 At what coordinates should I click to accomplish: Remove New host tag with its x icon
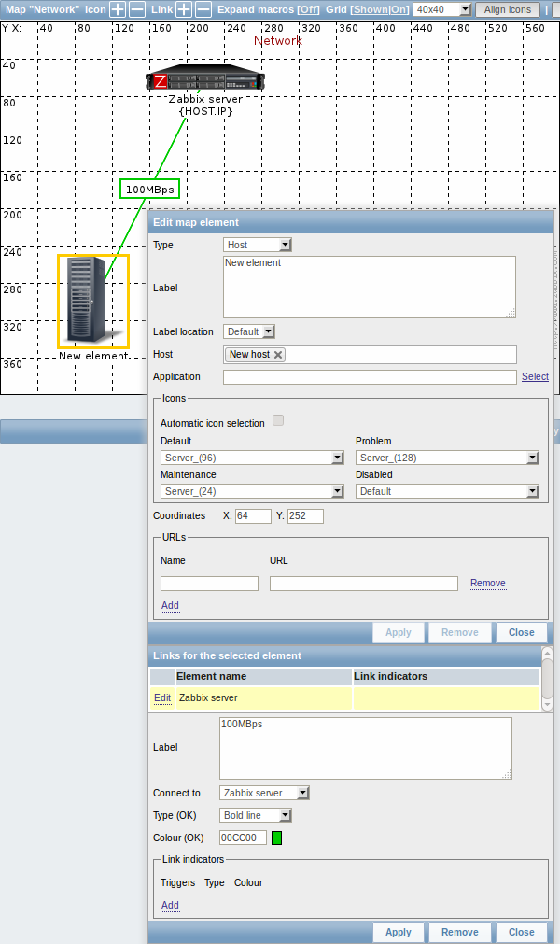click(278, 355)
